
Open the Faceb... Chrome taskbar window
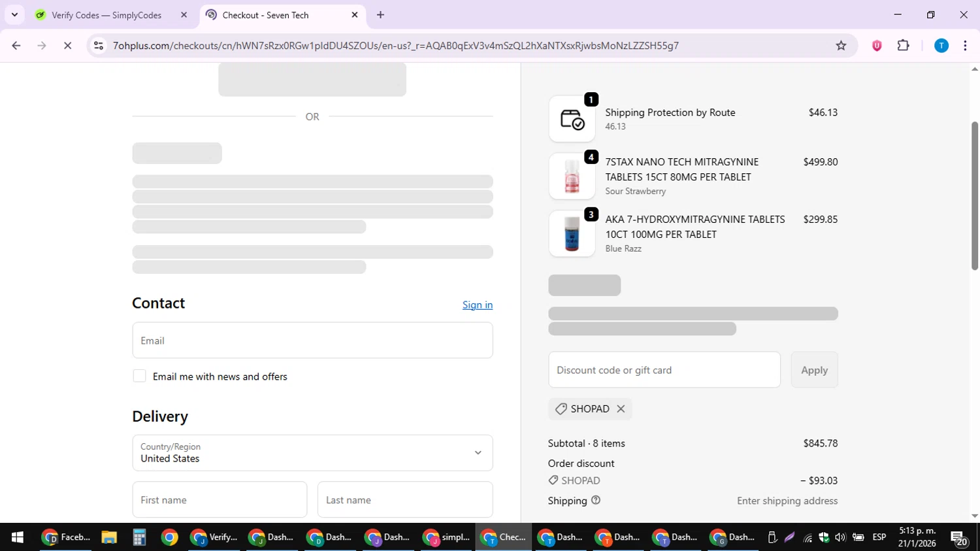pos(65,537)
